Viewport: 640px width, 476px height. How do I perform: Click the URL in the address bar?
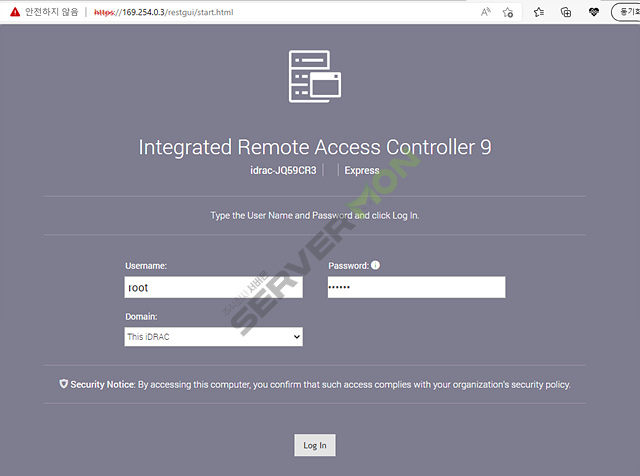click(x=164, y=12)
